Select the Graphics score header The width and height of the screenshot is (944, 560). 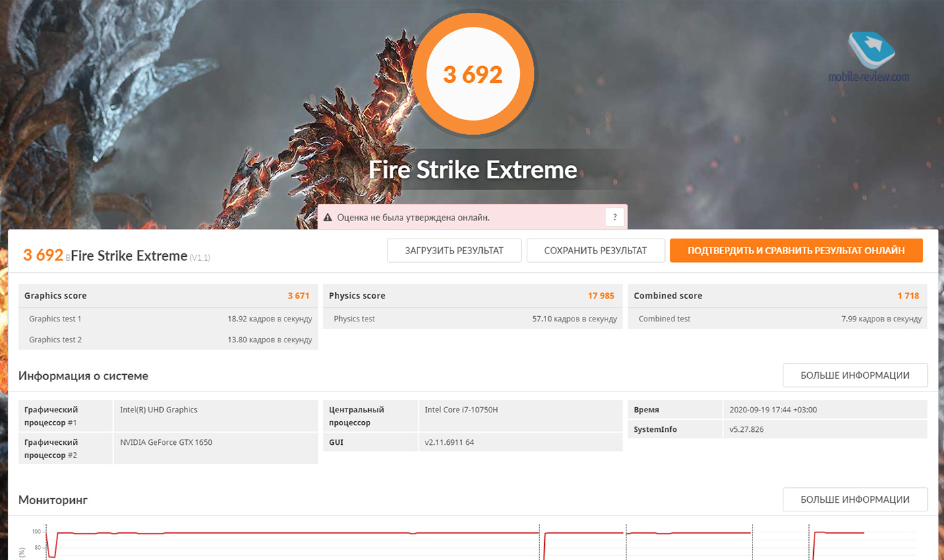(x=55, y=296)
